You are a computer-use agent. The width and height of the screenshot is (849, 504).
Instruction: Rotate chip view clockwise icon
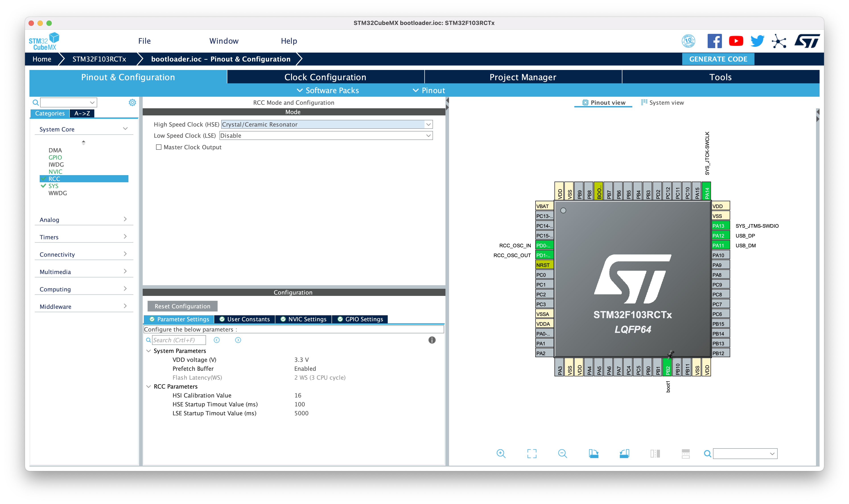tap(593, 453)
